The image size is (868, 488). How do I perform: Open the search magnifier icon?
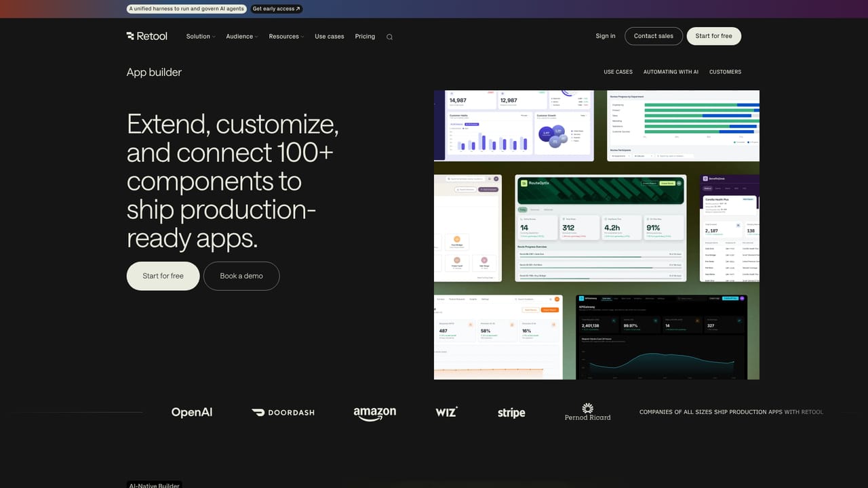389,37
